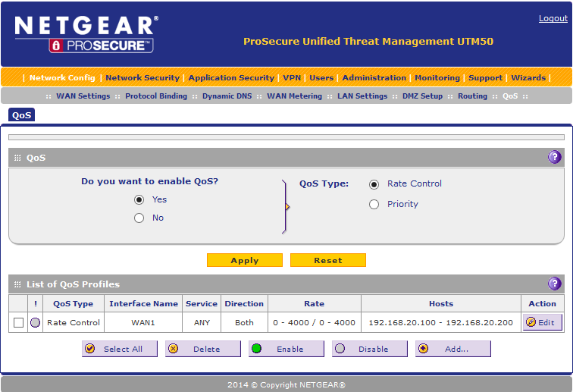Go to Protocol Binding submenu

156,96
